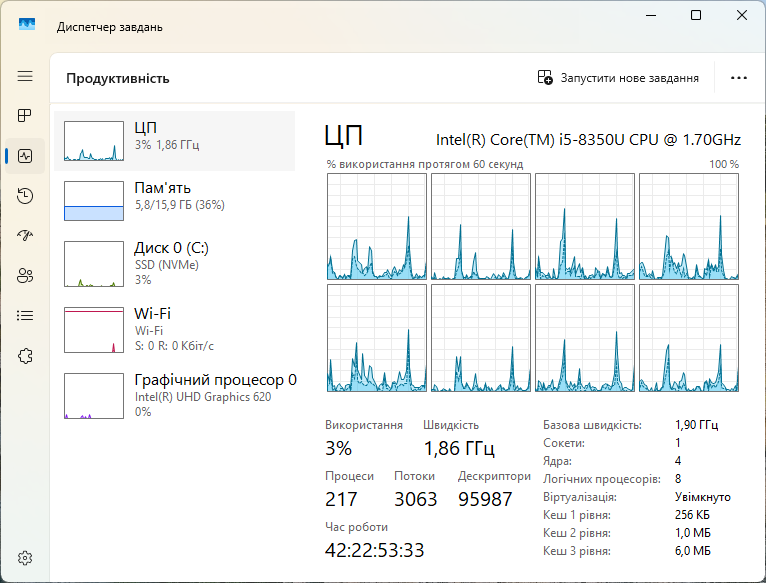766x583 pixels.
Task: Select the Performance page icon
Action: point(25,156)
